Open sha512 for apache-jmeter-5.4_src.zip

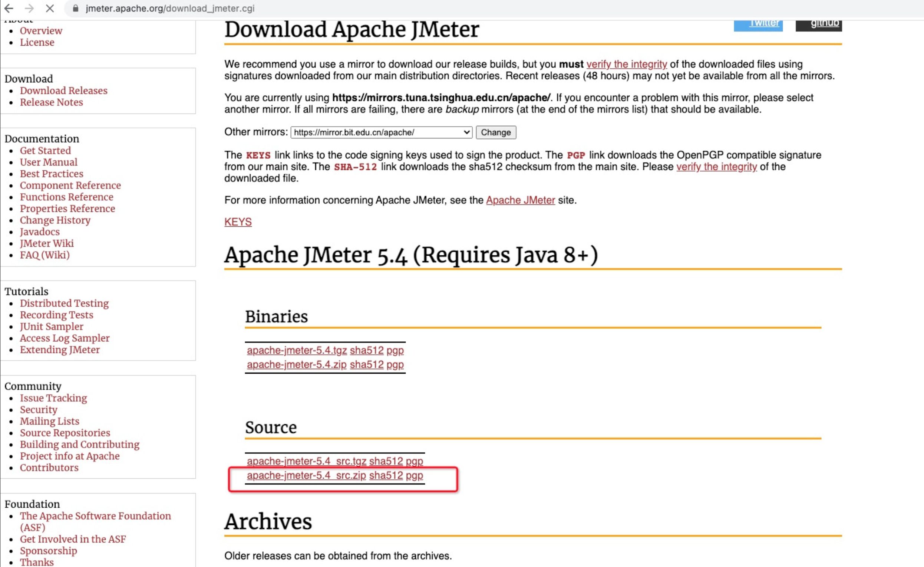[386, 476]
